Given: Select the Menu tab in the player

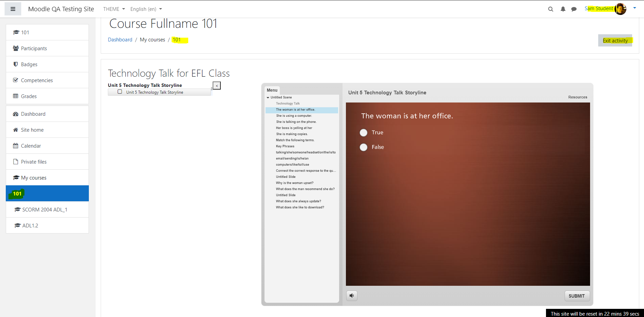Looking at the screenshot, I should tap(272, 90).
